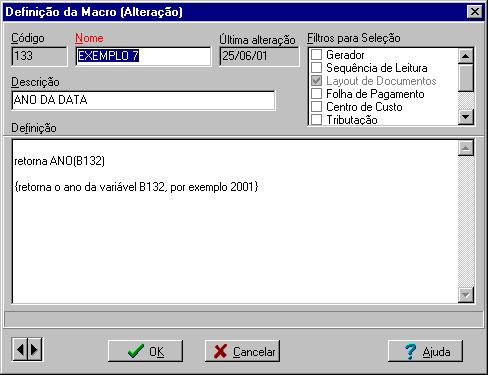Confirm changes with the OK button
The width and height of the screenshot is (488, 375).
click(145, 351)
